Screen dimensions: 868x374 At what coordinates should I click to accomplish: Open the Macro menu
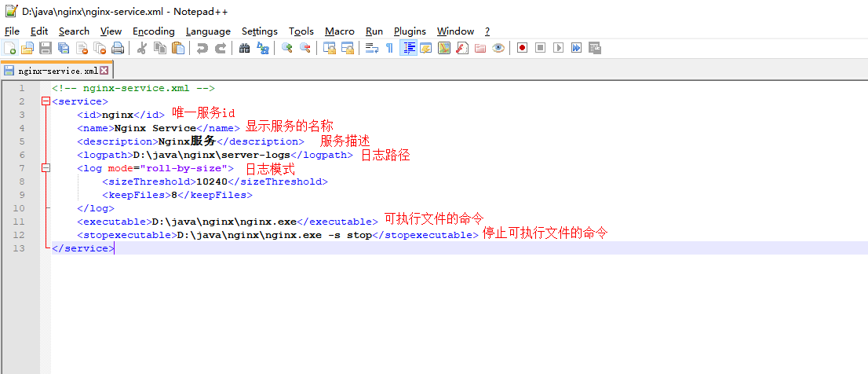[x=339, y=31]
